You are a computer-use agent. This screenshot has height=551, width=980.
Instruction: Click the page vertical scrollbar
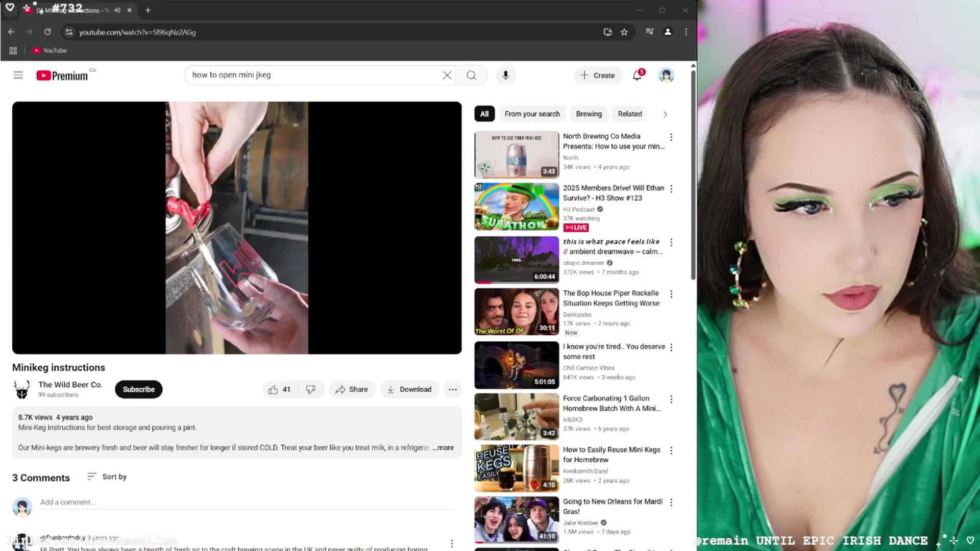point(693,175)
